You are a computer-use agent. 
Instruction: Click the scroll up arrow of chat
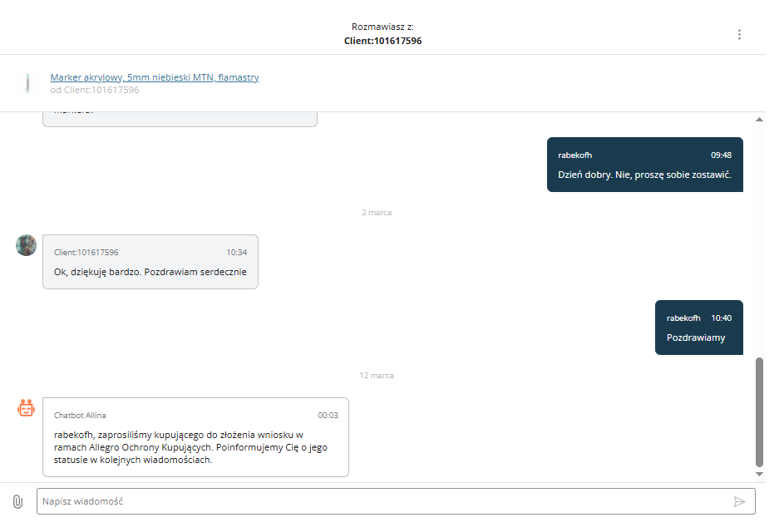[759, 120]
